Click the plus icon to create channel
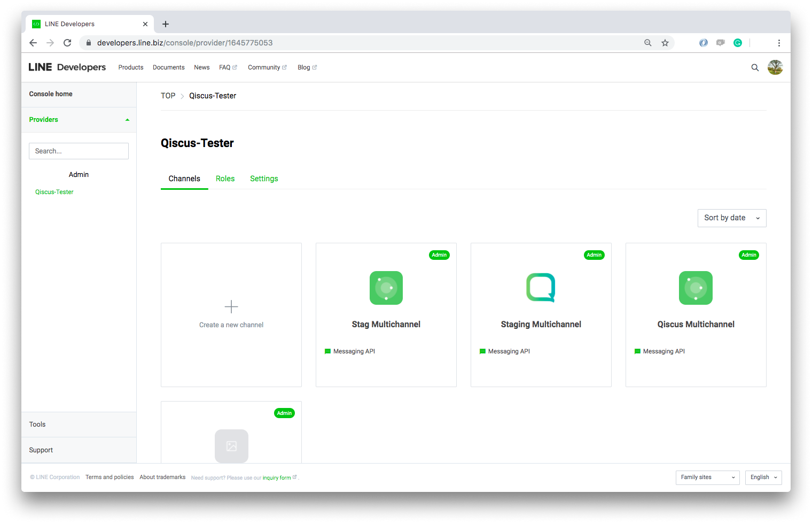Screen dimensions: 812x524 click(x=231, y=306)
